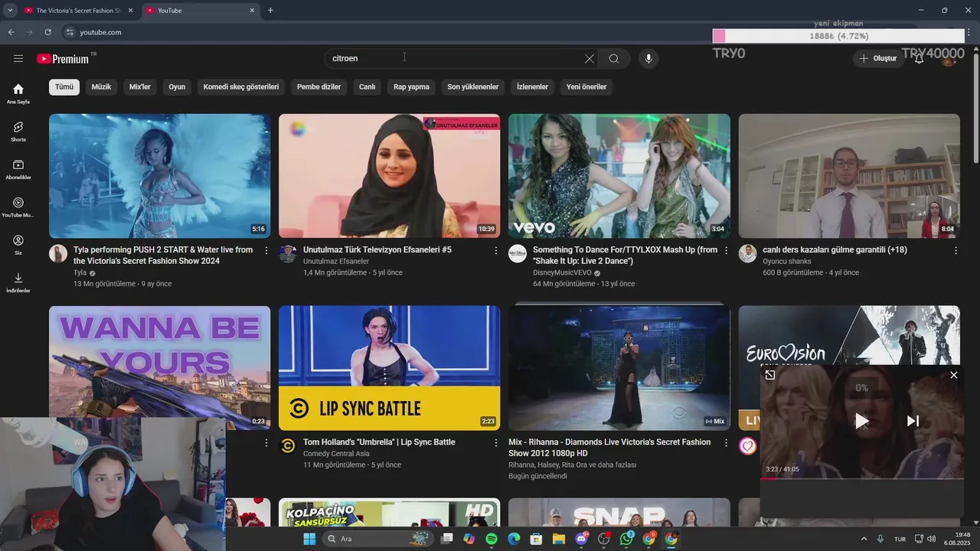This screenshot has height=551, width=980.
Task: Show hidden system tray icons
Action: tap(864, 539)
